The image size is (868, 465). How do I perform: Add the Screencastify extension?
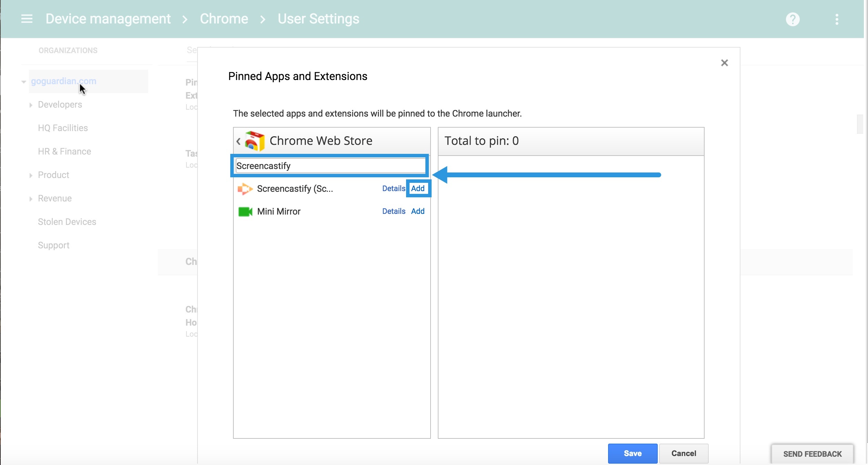418,188
